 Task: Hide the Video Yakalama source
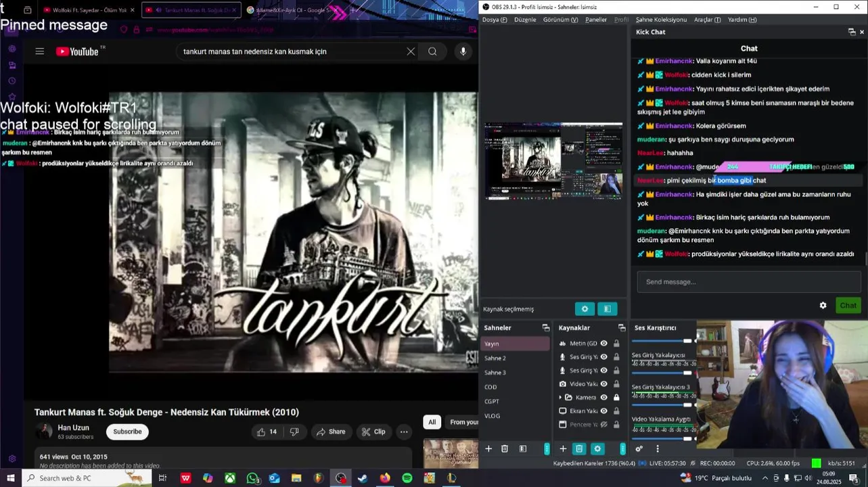coord(604,384)
